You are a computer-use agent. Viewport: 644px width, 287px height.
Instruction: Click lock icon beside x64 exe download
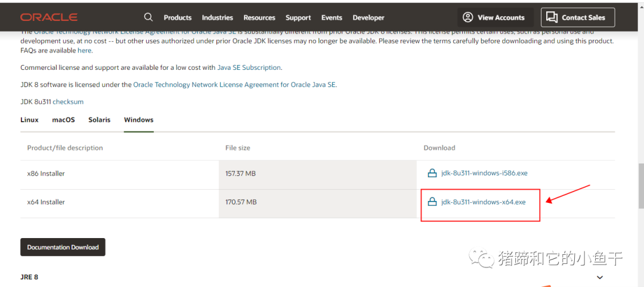coord(433,202)
